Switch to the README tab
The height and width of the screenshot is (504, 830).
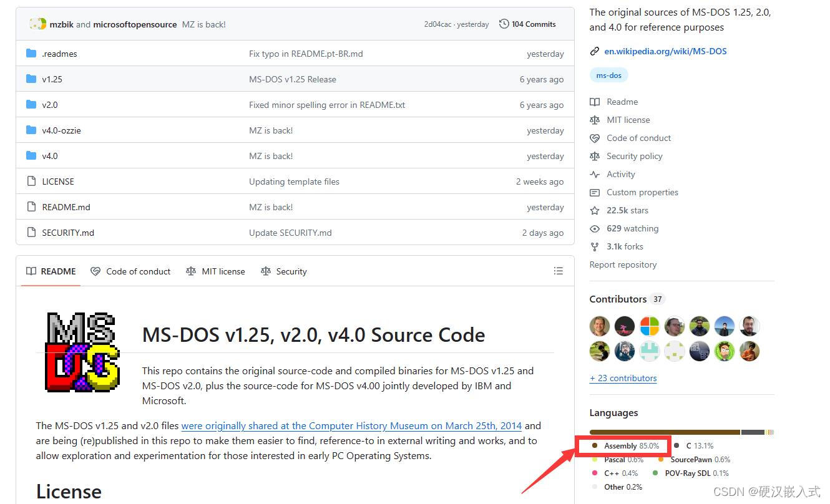coord(51,271)
